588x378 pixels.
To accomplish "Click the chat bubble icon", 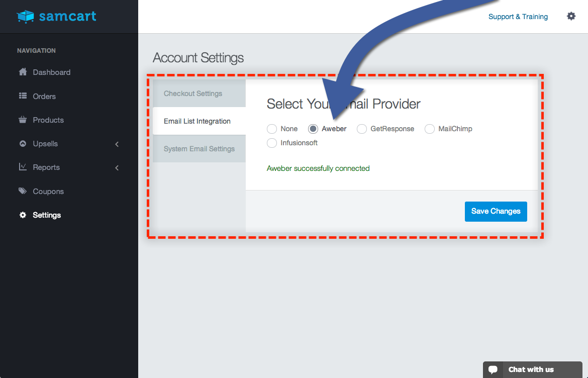I will click(493, 369).
